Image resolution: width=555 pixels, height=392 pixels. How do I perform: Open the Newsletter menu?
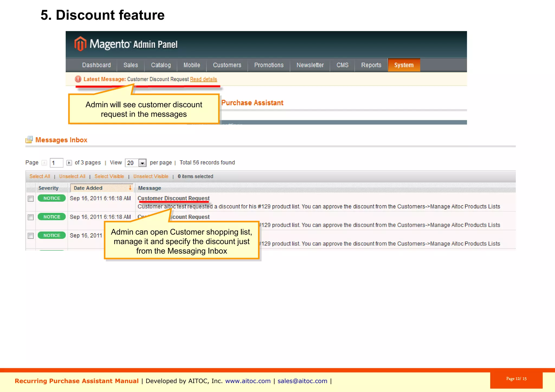310,65
